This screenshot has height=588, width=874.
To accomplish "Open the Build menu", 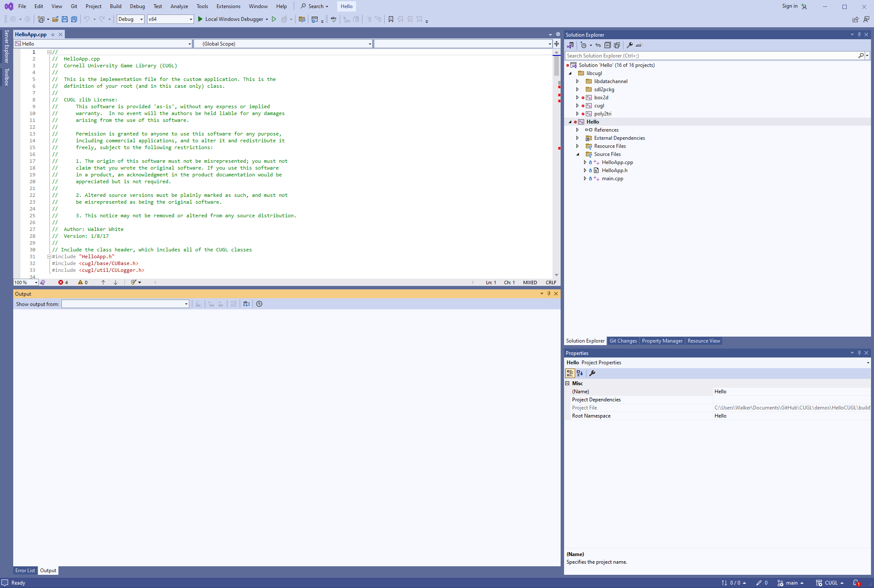I will (116, 6).
